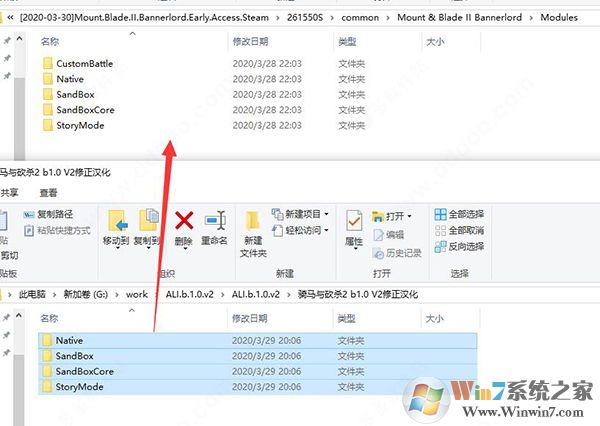The image size is (600, 426).
Task: Open the Move to (移动到) dropdown arrow
Action: [118, 248]
